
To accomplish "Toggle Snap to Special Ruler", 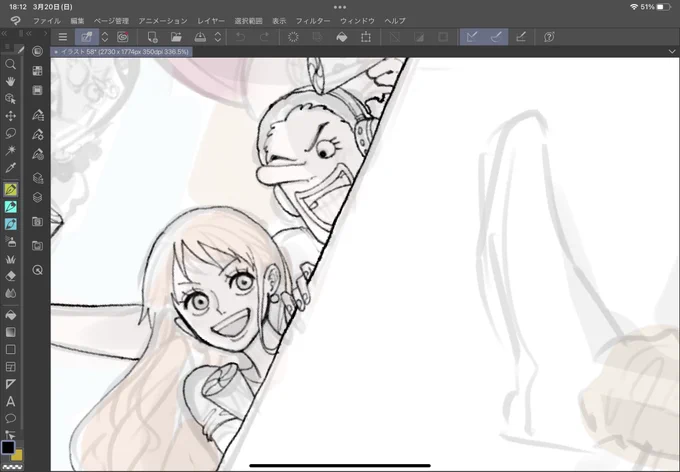I will [496, 37].
